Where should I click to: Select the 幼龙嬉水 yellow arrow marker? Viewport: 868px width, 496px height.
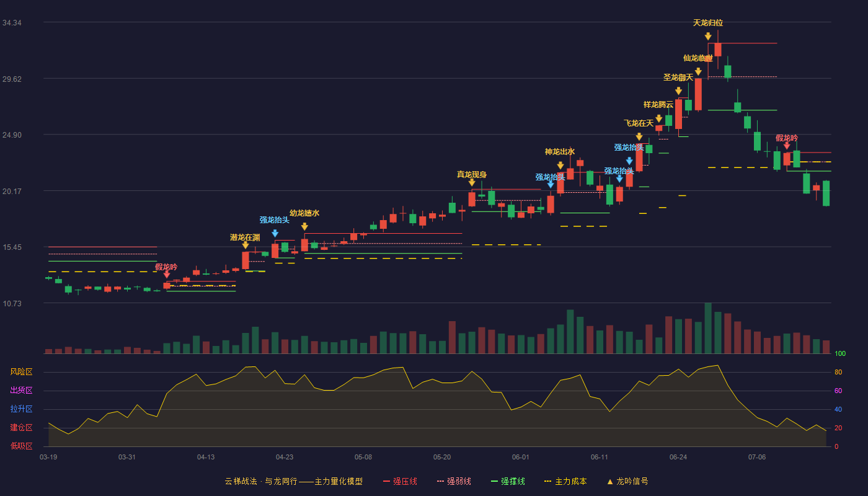[304, 227]
